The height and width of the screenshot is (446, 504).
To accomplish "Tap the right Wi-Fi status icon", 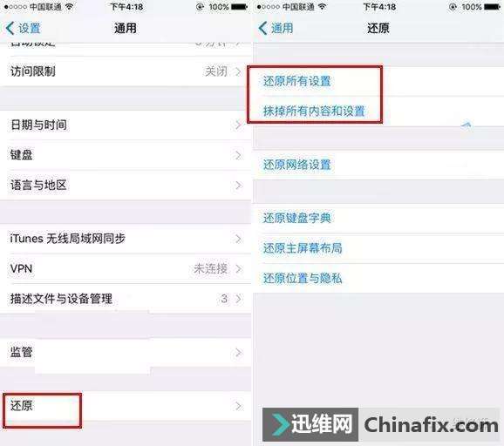I will click(322, 6).
